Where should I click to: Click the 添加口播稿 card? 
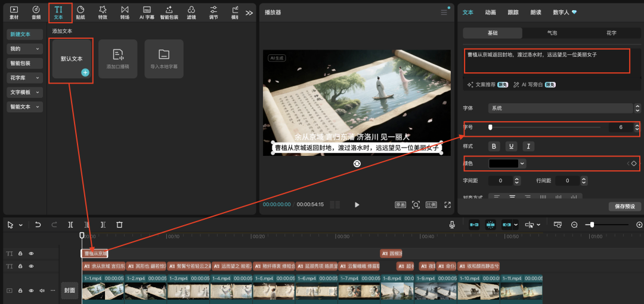(118, 59)
